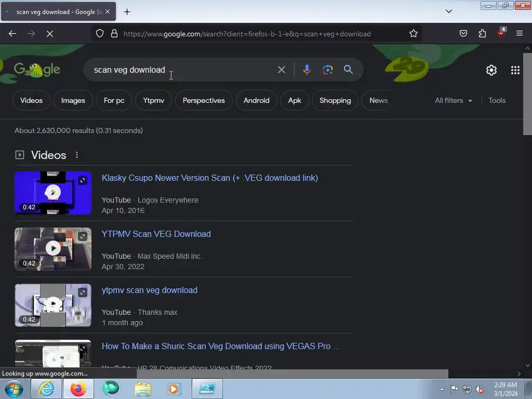The height and width of the screenshot is (399, 532).
Task: Apply the For pc filter chip
Action: coord(114,100)
